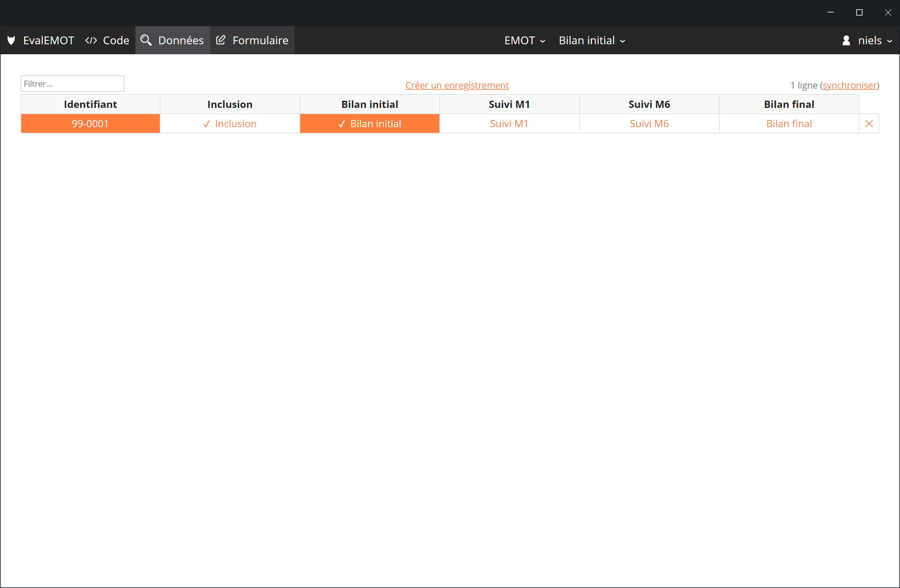This screenshot has height=588, width=900.
Task: Click the Créer un enregistrement link
Action: coord(457,85)
